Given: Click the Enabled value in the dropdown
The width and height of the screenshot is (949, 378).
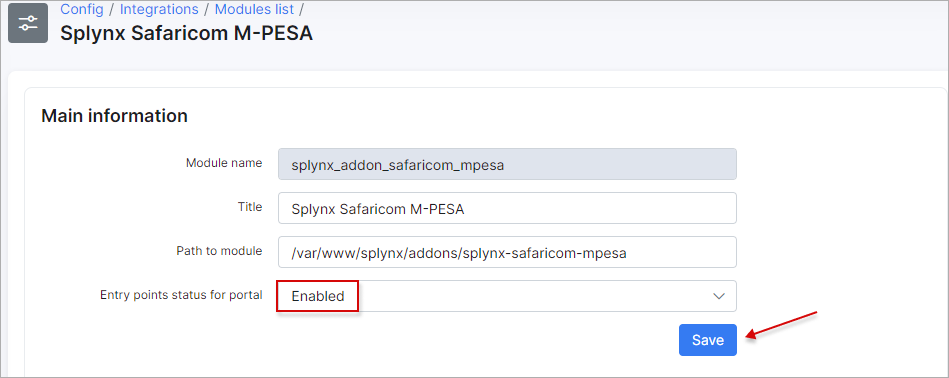Looking at the screenshot, I should (318, 296).
